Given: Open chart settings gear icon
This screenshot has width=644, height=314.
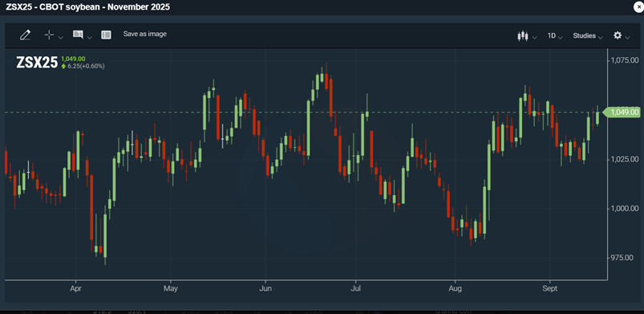Looking at the screenshot, I should click(x=618, y=35).
